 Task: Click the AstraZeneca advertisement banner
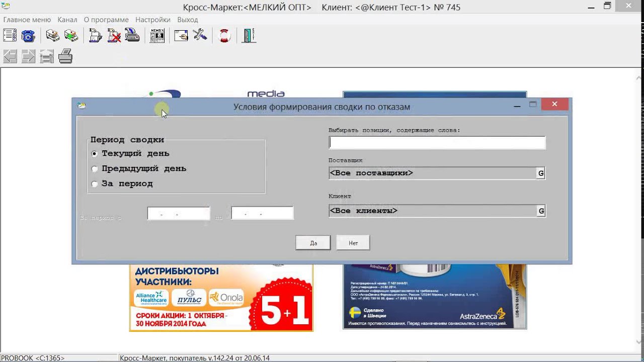(435, 296)
